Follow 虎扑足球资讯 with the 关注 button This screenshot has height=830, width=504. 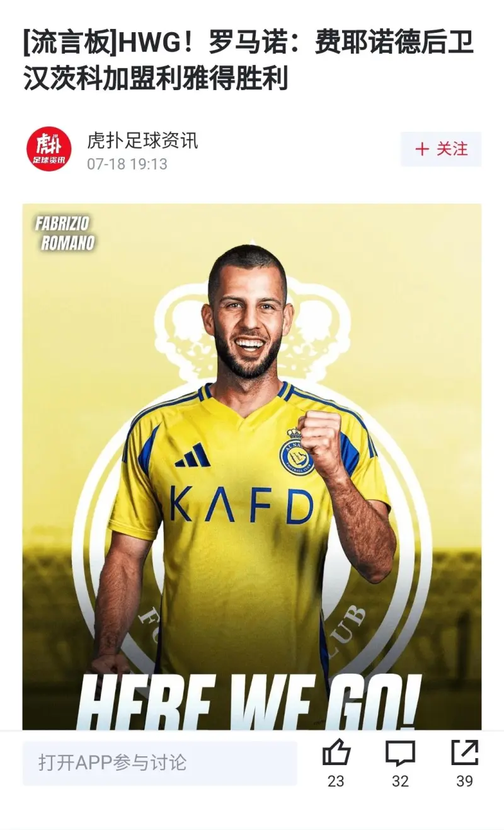point(441,149)
